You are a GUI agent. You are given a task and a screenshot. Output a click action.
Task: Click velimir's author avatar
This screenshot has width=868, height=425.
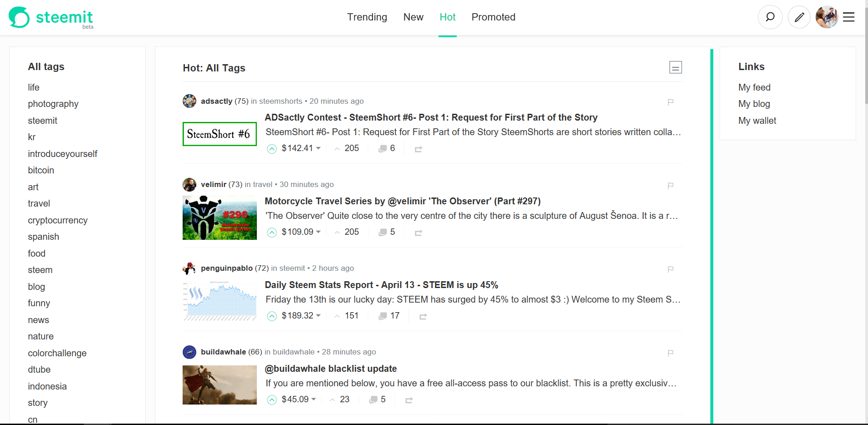point(189,184)
